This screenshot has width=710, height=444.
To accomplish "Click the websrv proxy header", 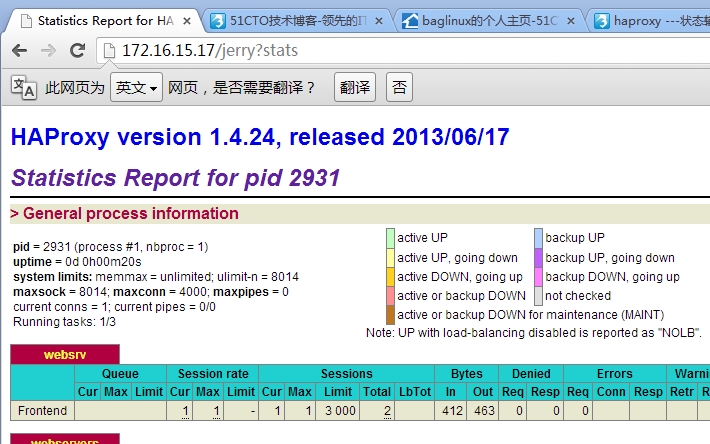I will [65, 354].
